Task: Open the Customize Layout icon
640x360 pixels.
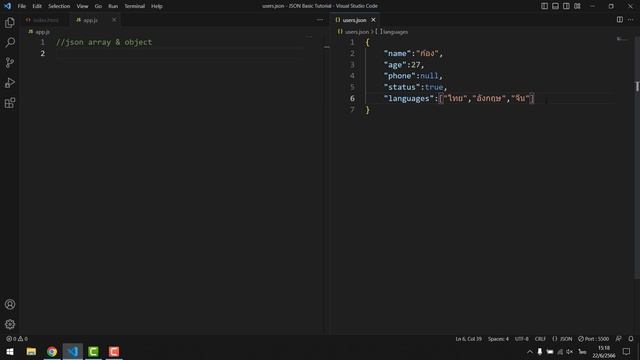Action: (x=577, y=6)
